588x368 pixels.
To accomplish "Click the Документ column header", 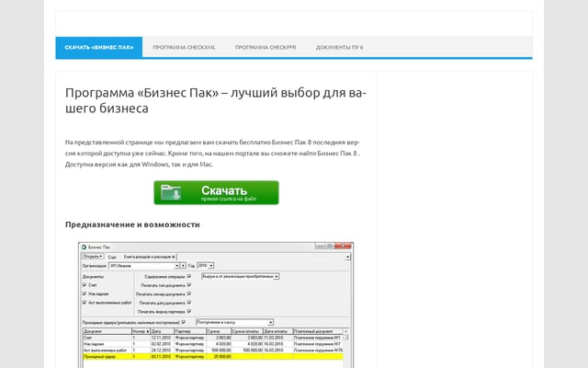I will (107, 331).
